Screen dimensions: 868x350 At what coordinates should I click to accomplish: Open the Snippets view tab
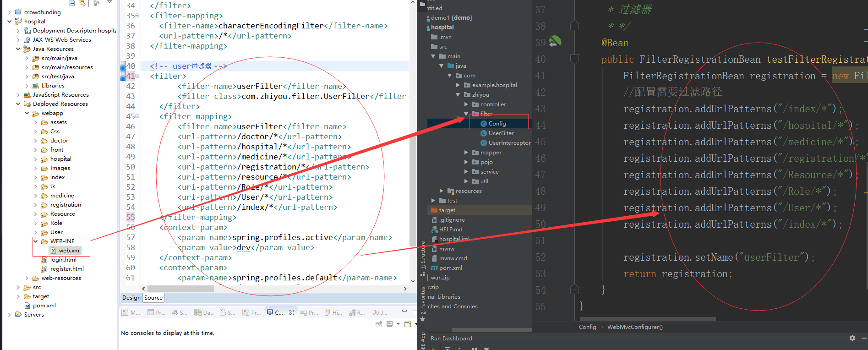[x=228, y=312]
